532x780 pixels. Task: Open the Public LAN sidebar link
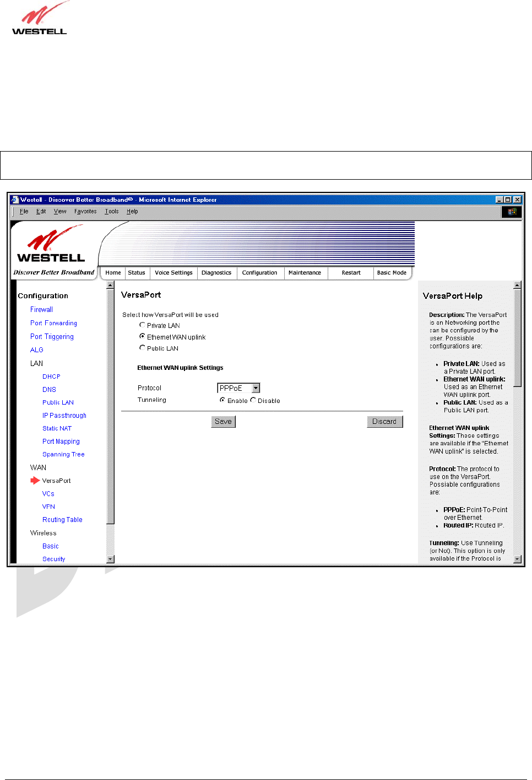click(x=58, y=402)
